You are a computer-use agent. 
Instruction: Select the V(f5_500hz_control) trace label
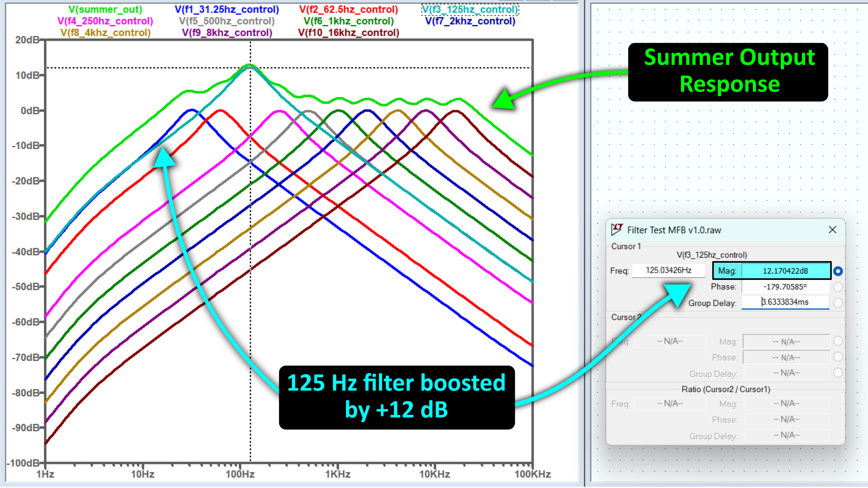[227, 21]
